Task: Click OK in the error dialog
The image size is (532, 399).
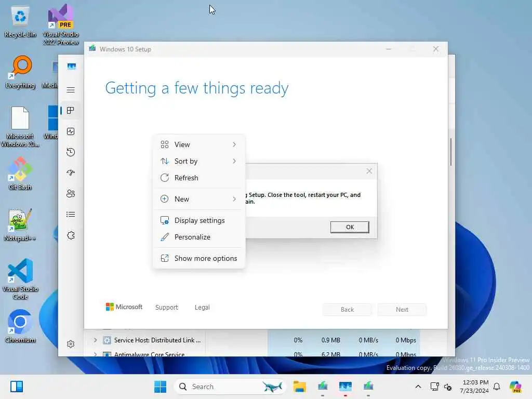Action: pos(350,227)
